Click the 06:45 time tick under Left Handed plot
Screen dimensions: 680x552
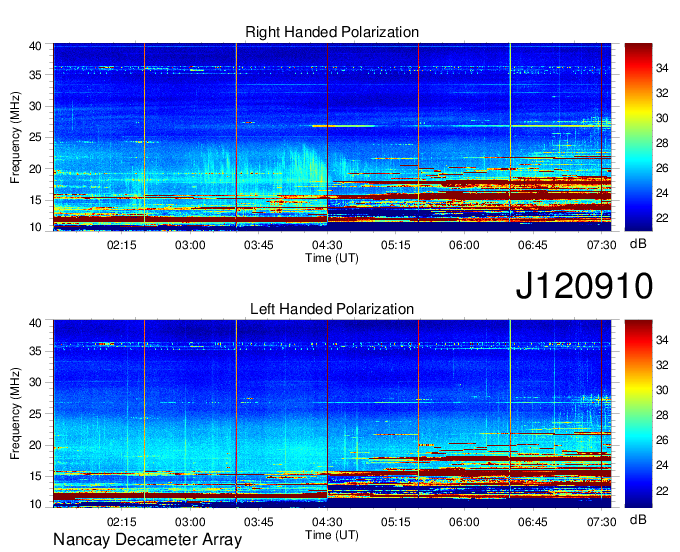533,522
